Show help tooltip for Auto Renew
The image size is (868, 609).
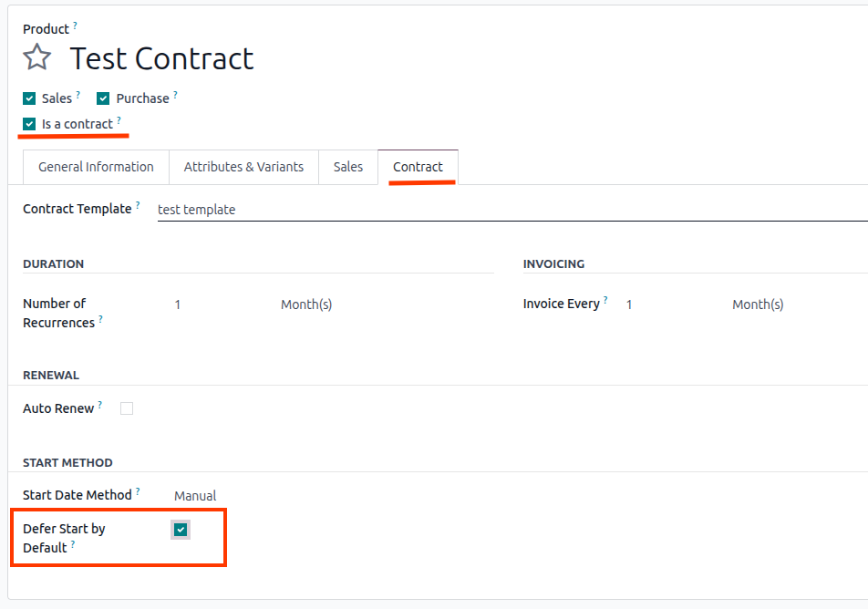coord(100,405)
